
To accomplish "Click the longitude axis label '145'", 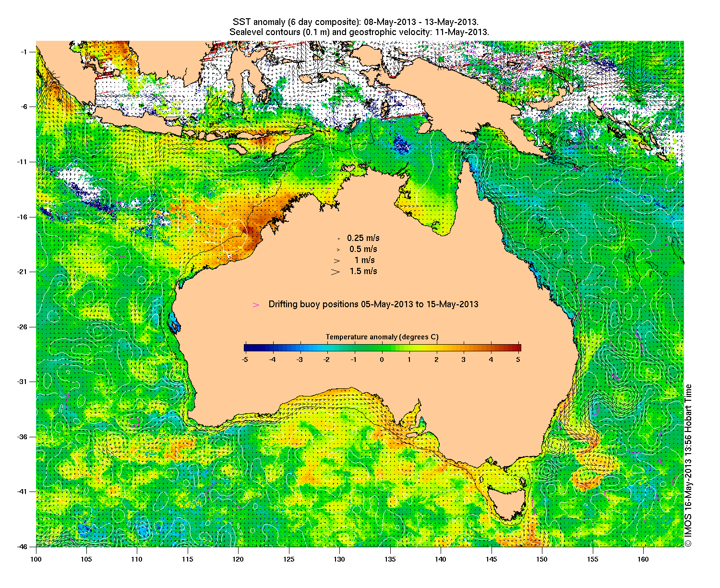I will 492,559.
